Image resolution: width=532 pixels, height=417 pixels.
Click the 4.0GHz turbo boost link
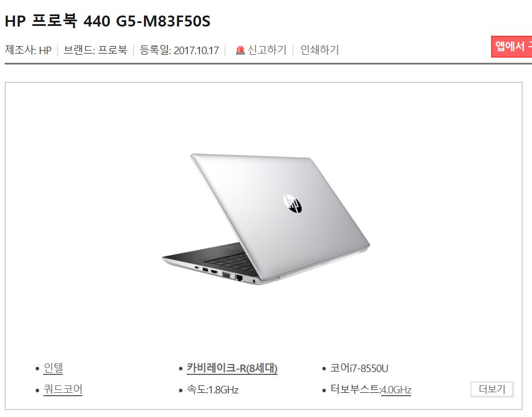pos(396,390)
